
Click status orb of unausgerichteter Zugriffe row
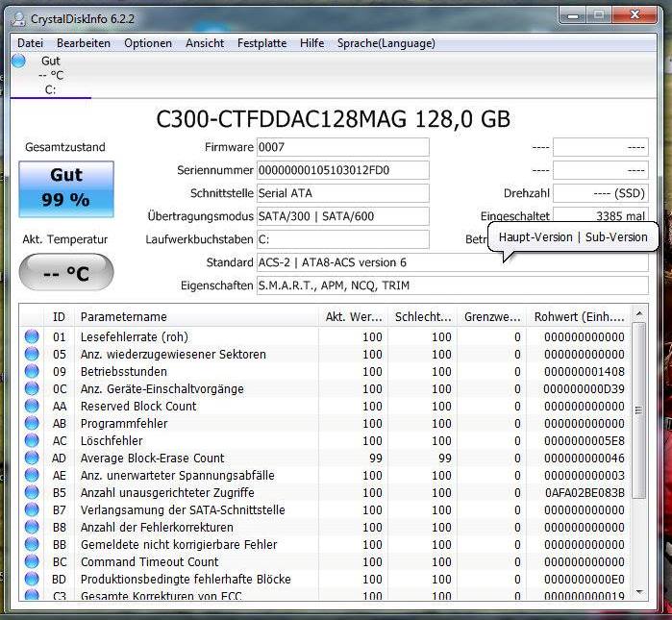32,492
